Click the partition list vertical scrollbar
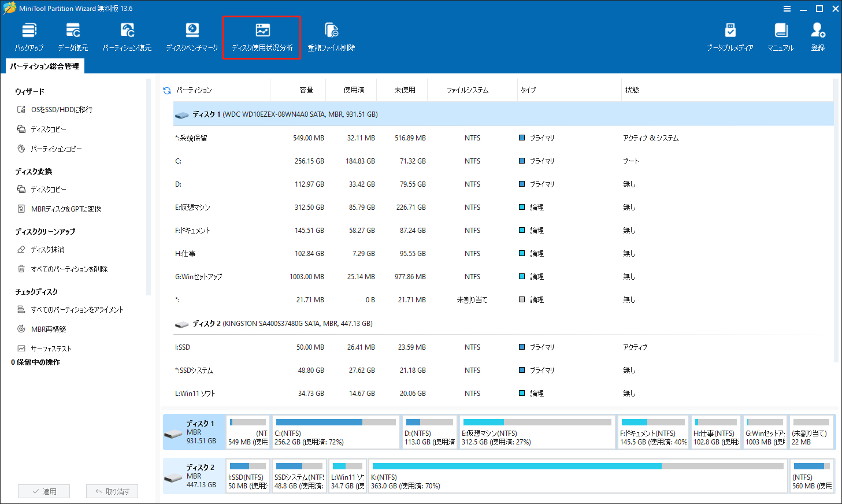Image resolution: width=842 pixels, height=504 pixels. 837,220
